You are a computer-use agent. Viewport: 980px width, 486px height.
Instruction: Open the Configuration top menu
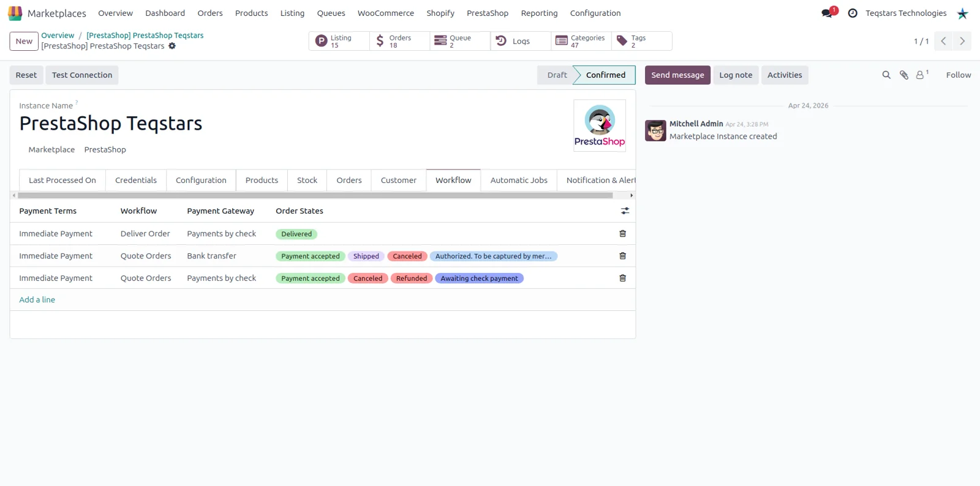[595, 13]
